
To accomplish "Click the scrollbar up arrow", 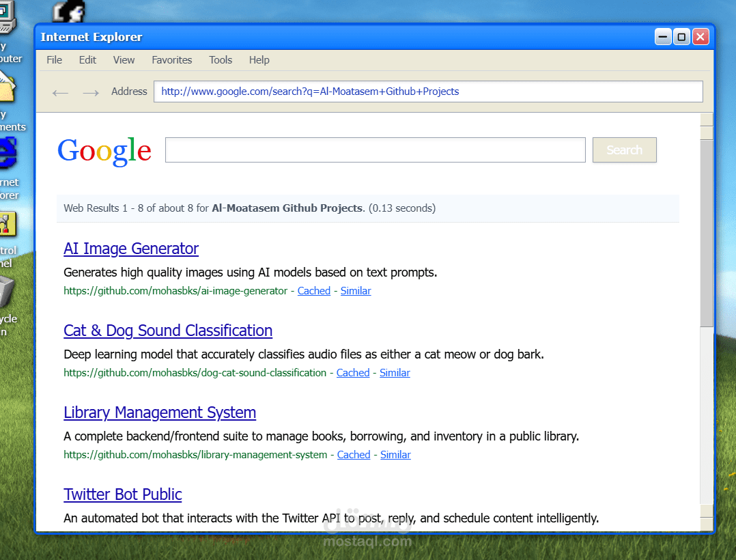I will [707, 120].
